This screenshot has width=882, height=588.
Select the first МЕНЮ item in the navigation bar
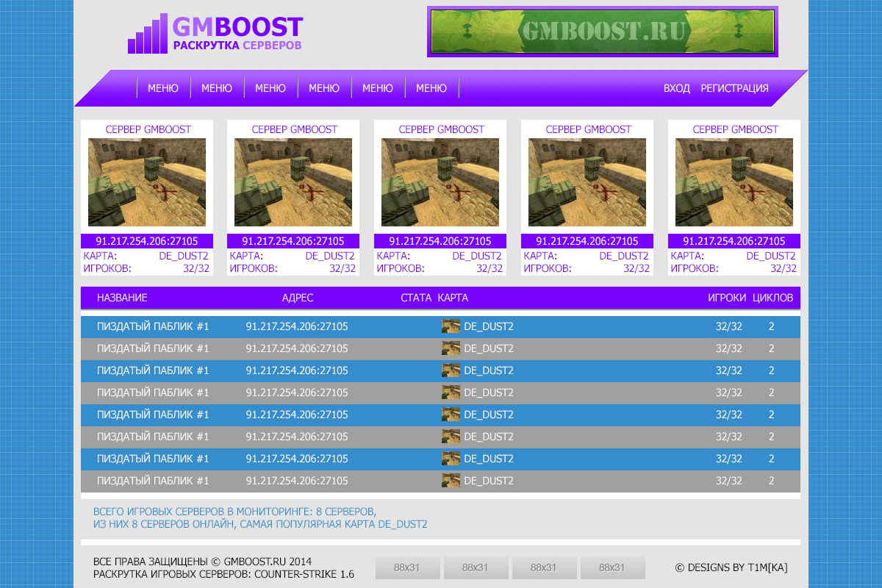tap(163, 88)
